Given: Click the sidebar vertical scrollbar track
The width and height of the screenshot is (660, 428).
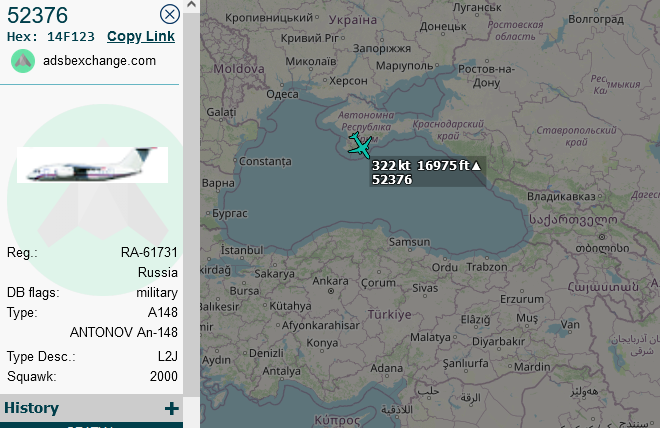Looking at the screenshot, I should [x=192, y=204].
